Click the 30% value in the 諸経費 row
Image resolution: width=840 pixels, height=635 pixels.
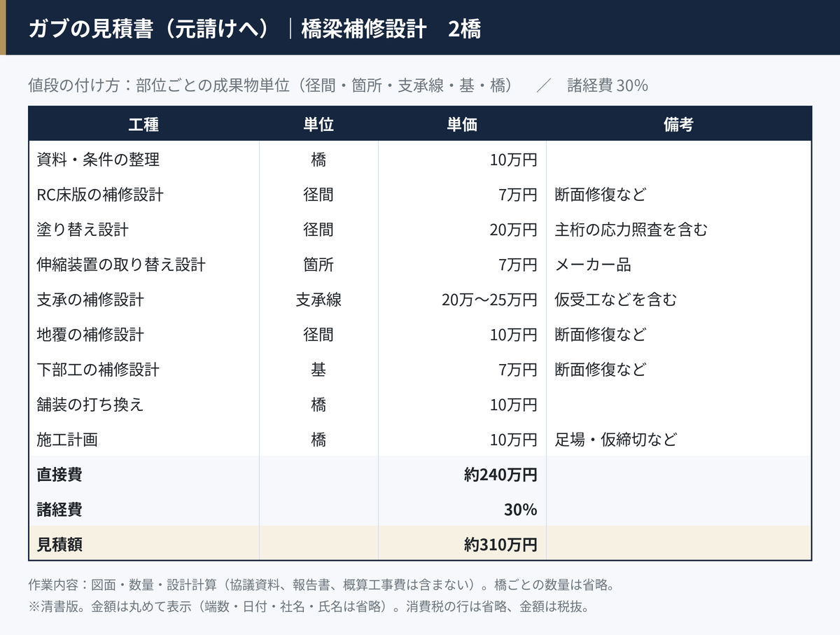tap(521, 510)
